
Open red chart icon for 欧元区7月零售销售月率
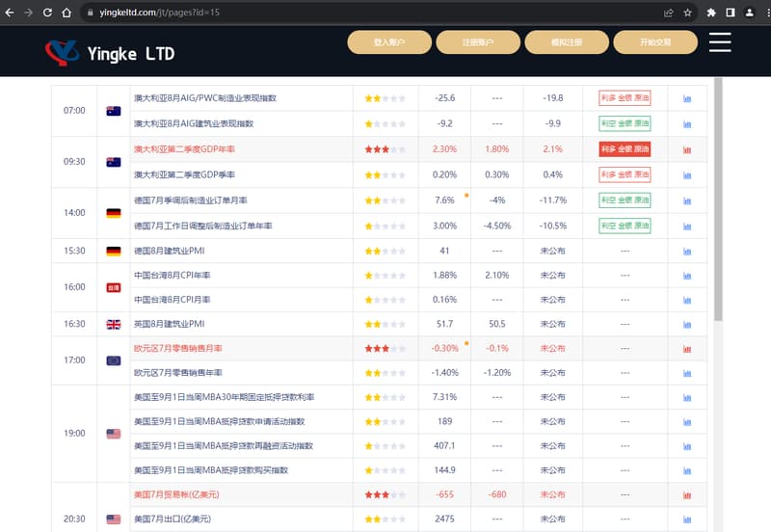pyautogui.click(x=687, y=349)
